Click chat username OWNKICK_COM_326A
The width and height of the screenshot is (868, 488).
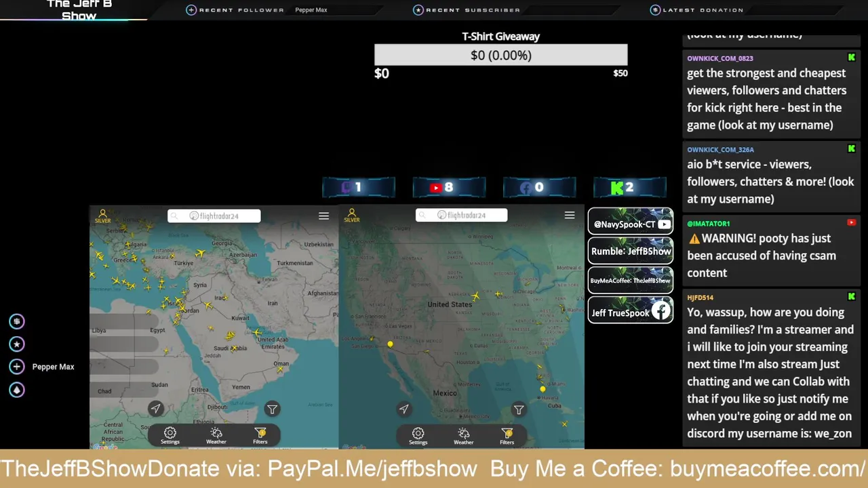[x=721, y=150]
